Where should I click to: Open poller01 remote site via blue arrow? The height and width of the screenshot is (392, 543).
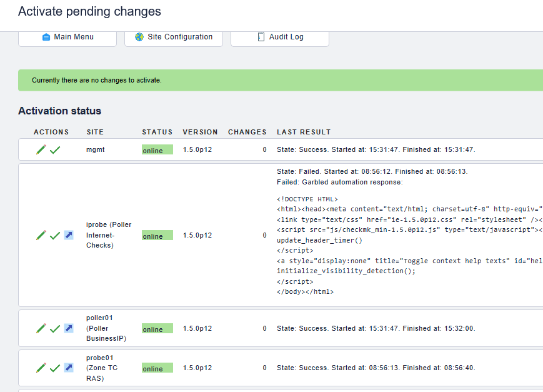69,328
